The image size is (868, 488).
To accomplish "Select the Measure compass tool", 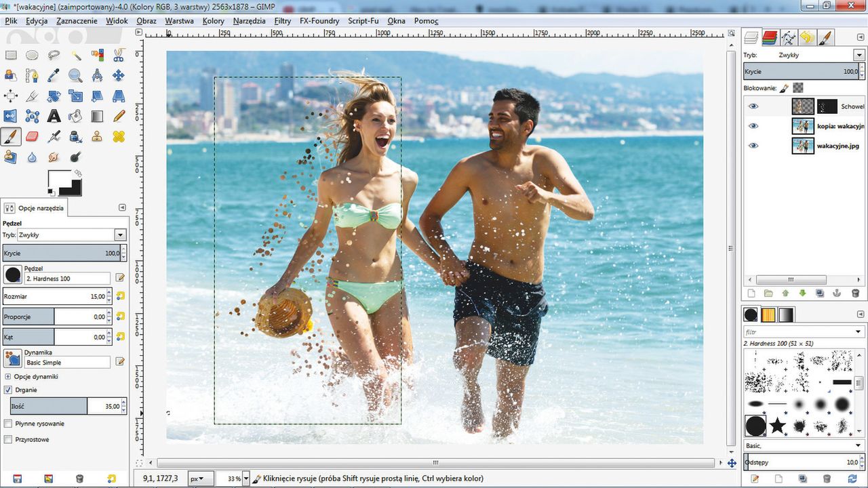I will point(97,76).
